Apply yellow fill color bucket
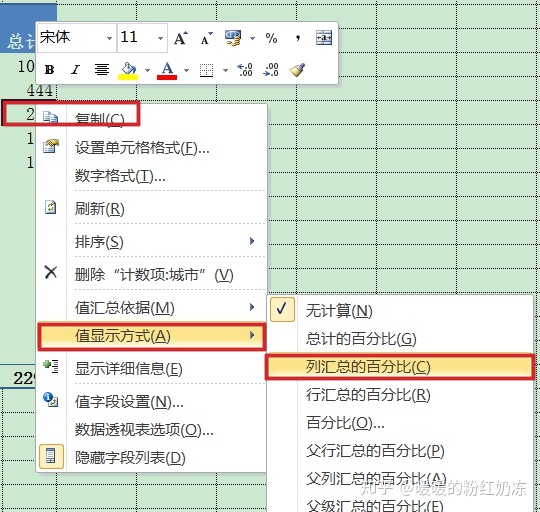This screenshot has width=540, height=512. [128, 70]
